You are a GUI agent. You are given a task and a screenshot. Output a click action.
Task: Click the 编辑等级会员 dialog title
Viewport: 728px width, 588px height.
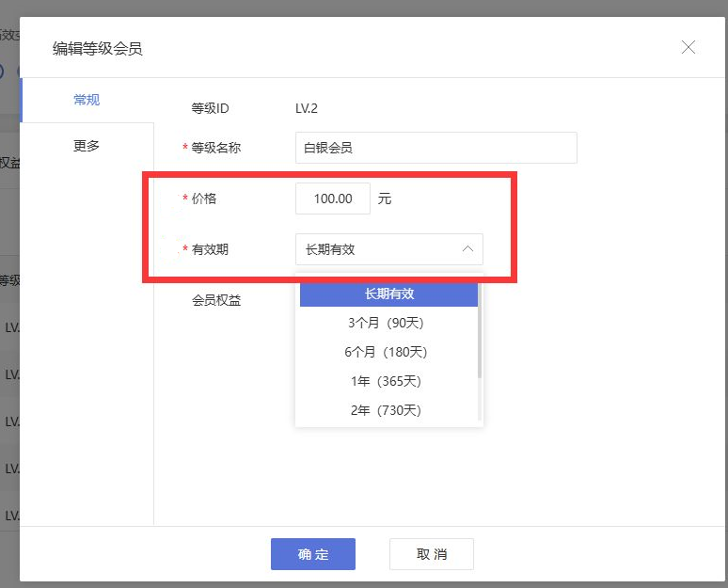tap(98, 48)
